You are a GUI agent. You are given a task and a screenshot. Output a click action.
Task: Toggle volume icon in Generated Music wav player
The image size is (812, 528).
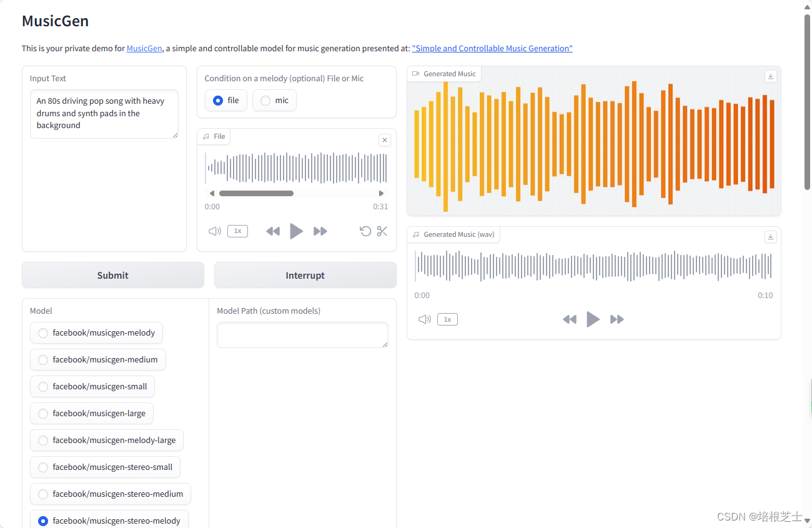coord(425,319)
